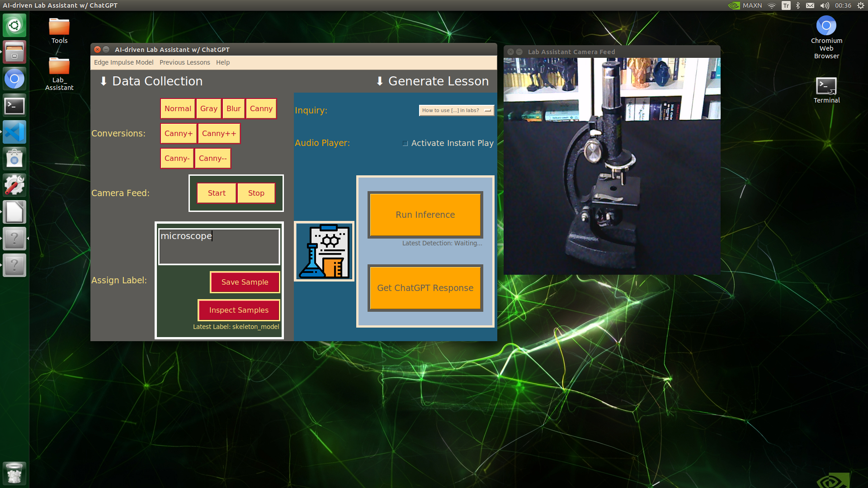Click the Inspect Samples button
Image resolution: width=868 pixels, height=488 pixels.
click(x=238, y=310)
